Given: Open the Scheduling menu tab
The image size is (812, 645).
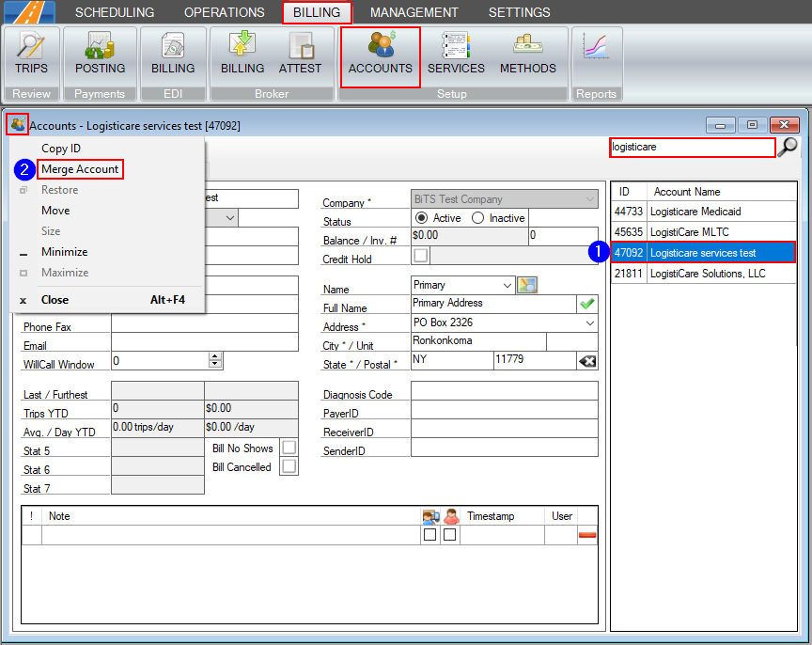Looking at the screenshot, I should [115, 12].
